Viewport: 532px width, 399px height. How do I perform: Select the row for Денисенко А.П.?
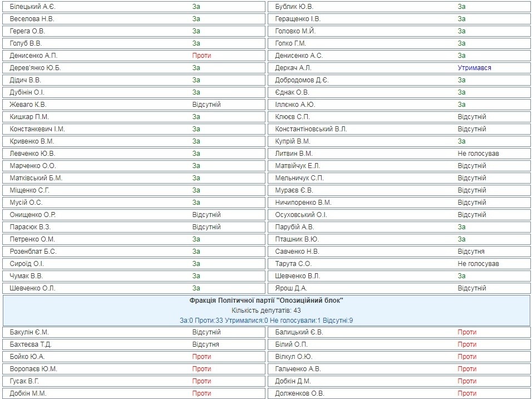pyautogui.click(x=134, y=56)
